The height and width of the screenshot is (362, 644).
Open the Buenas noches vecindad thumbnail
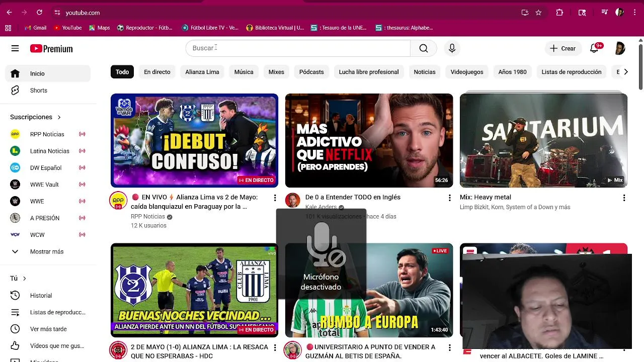(x=194, y=290)
